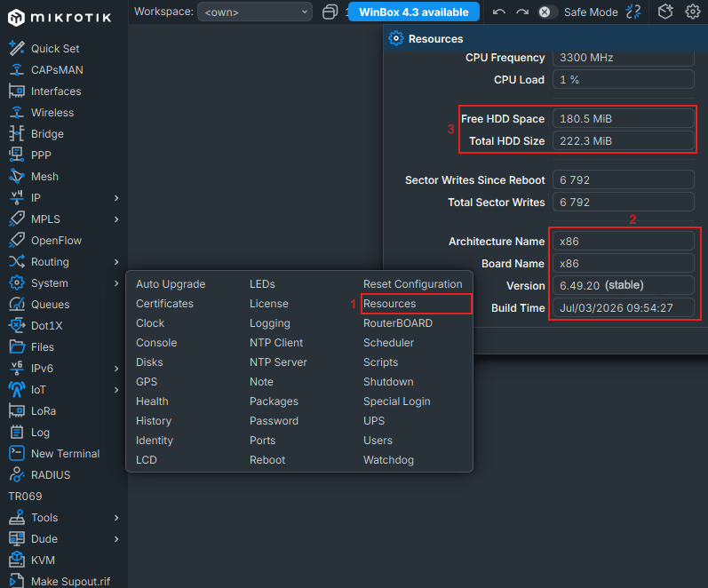Click the PPP icon in sidebar
708x588 pixels.
coord(17,155)
